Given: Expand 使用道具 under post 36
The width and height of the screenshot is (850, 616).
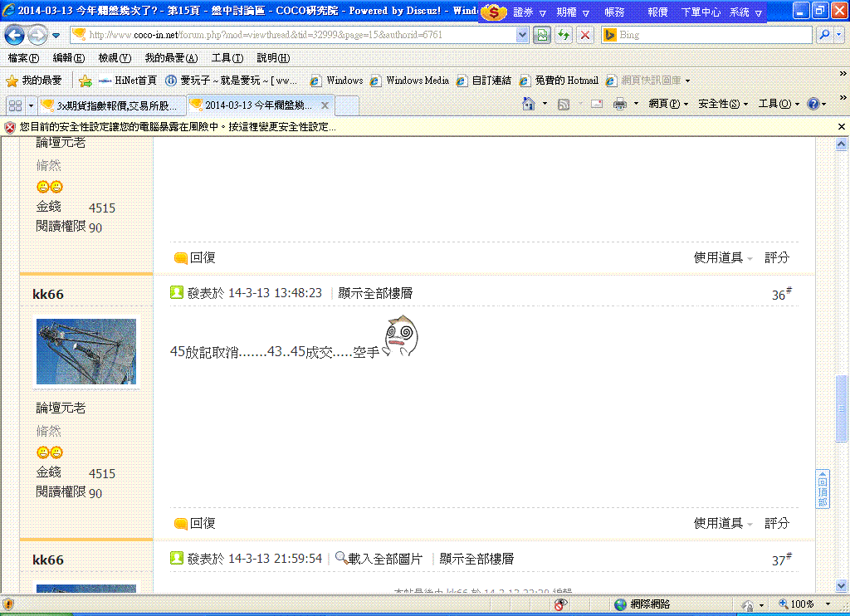Looking at the screenshot, I should tap(723, 523).
